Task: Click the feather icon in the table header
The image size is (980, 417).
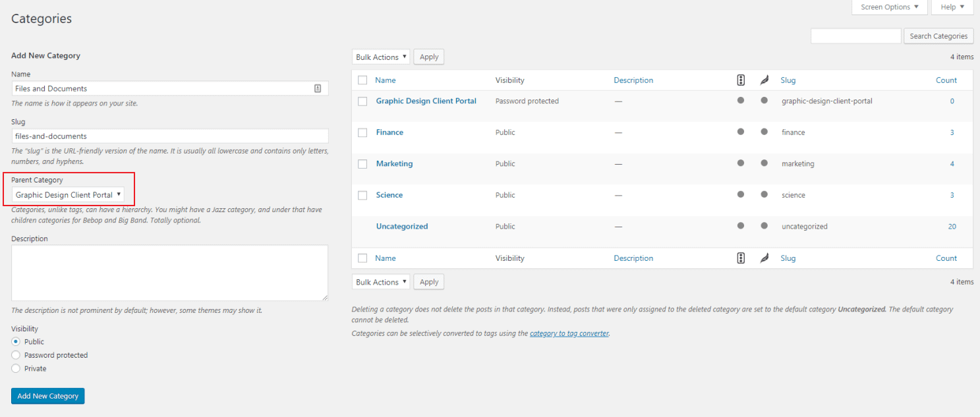Action: [764, 80]
